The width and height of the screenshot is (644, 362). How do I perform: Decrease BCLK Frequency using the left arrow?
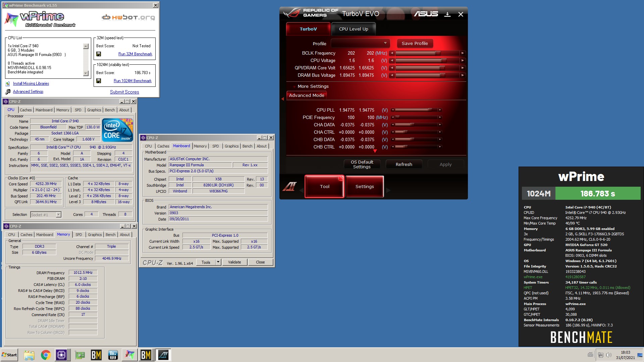[392, 53]
